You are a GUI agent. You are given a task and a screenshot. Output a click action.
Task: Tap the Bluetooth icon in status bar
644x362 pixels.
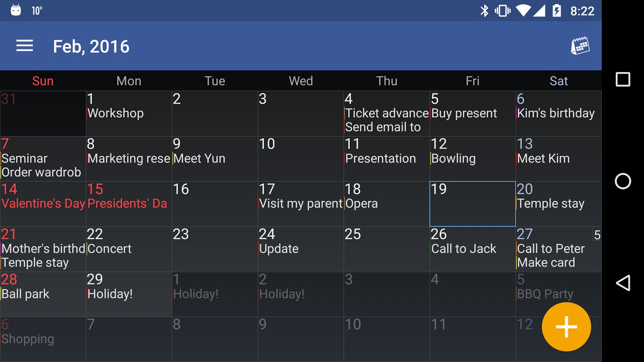484,11
